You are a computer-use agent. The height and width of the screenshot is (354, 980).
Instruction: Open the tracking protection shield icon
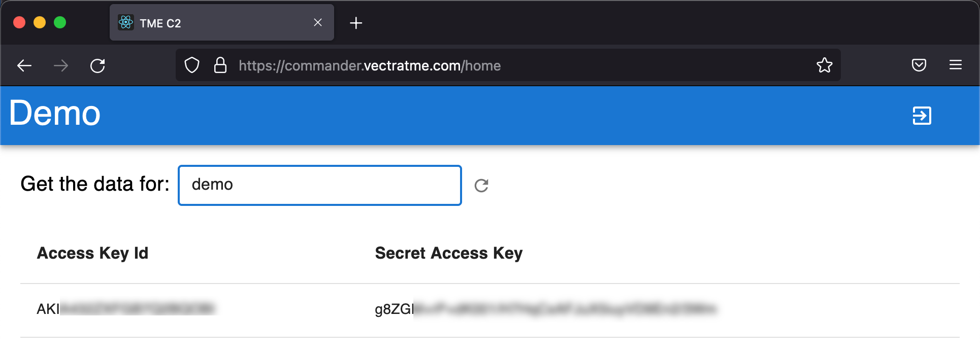192,65
